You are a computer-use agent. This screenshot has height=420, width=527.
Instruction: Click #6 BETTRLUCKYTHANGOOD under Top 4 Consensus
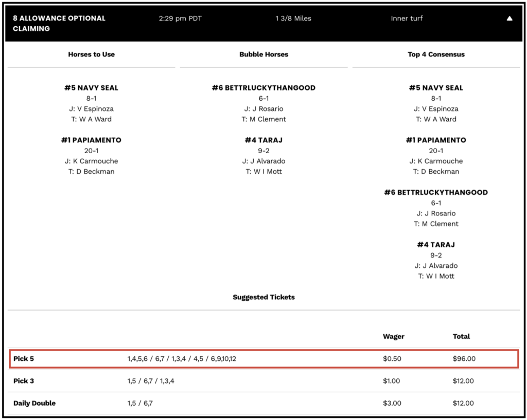coord(436,193)
